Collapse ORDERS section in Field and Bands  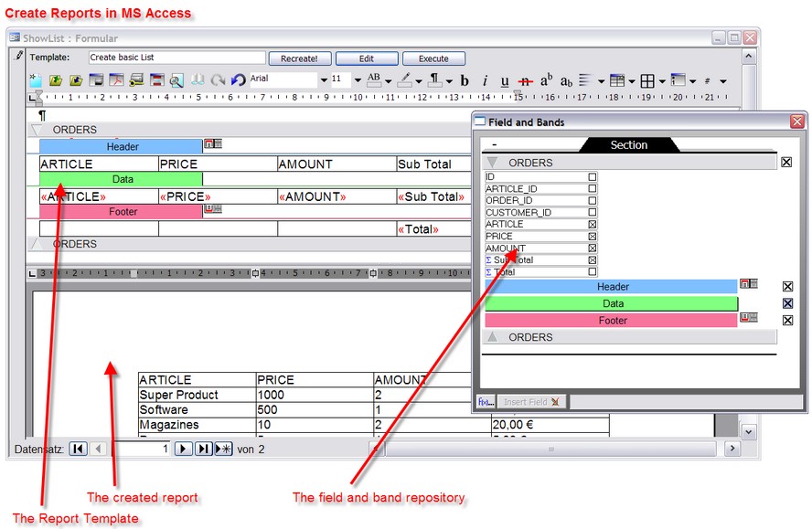492,163
